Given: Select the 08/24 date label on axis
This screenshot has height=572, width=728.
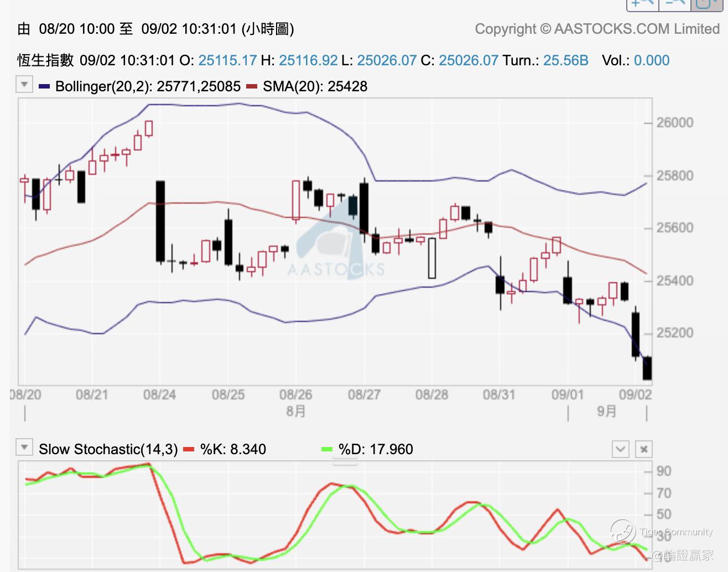Looking at the screenshot, I should (159, 395).
